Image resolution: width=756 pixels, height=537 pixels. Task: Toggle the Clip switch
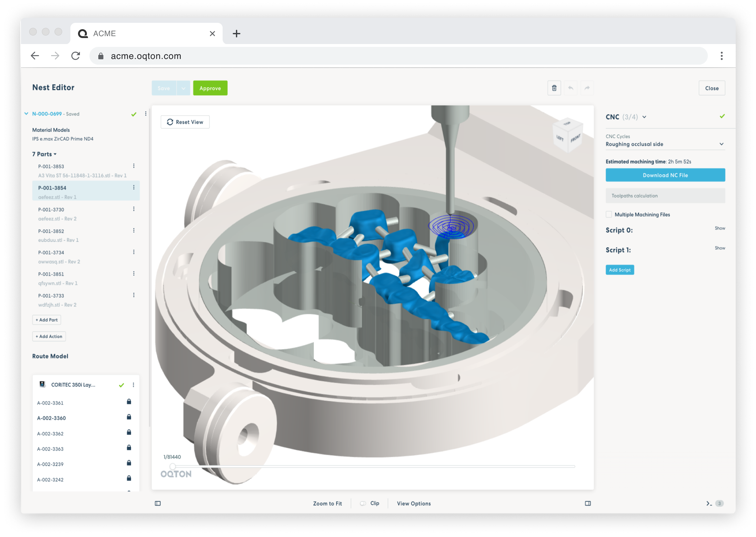(x=363, y=503)
